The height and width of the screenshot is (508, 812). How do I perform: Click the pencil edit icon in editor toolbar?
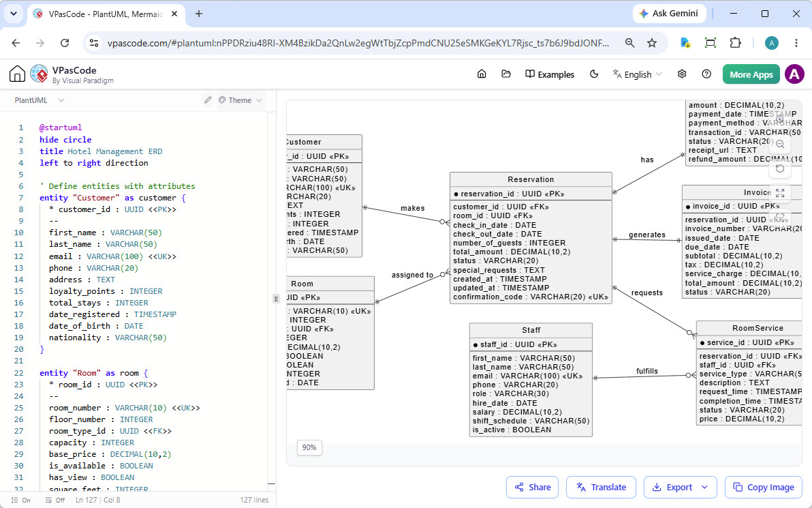pyautogui.click(x=208, y=100)
